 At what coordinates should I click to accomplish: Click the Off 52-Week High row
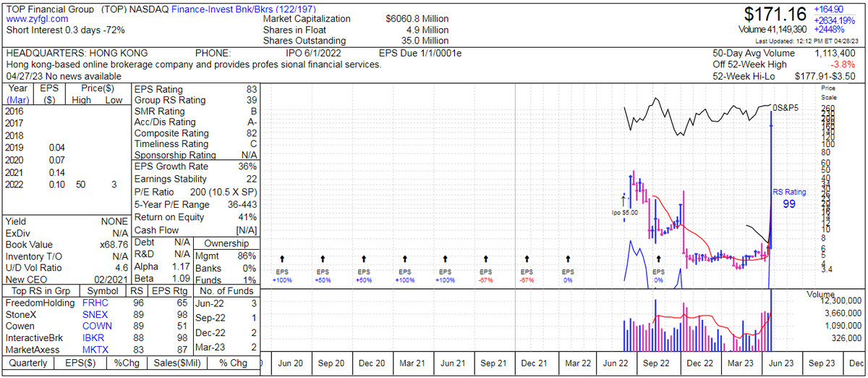[785, 65]
